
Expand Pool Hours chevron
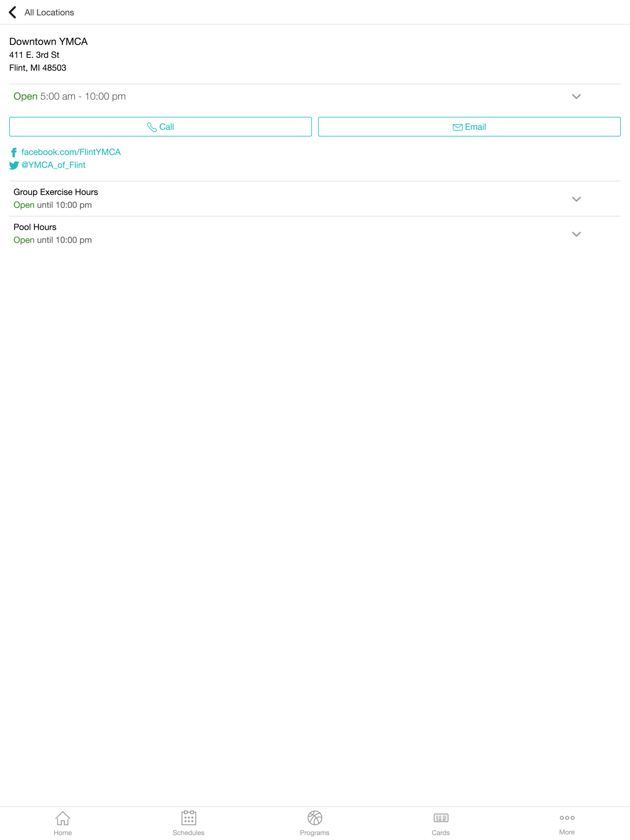click(x=576, y=234)
